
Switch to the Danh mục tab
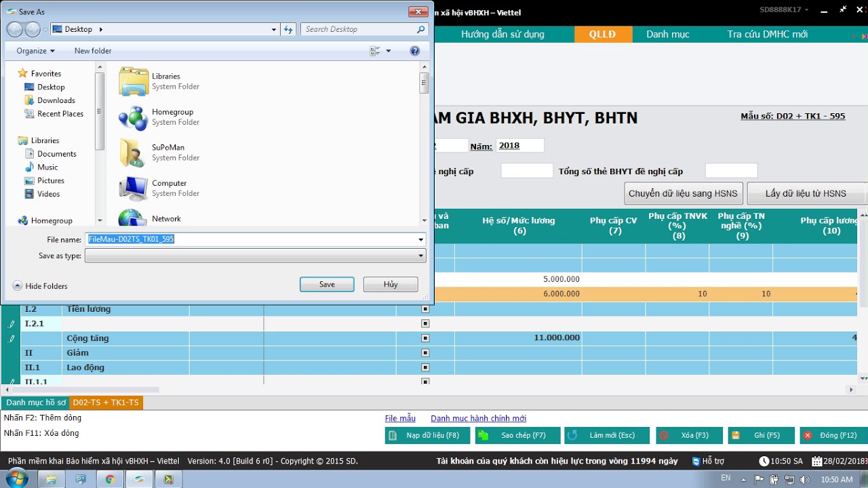[x=667, y=35]
